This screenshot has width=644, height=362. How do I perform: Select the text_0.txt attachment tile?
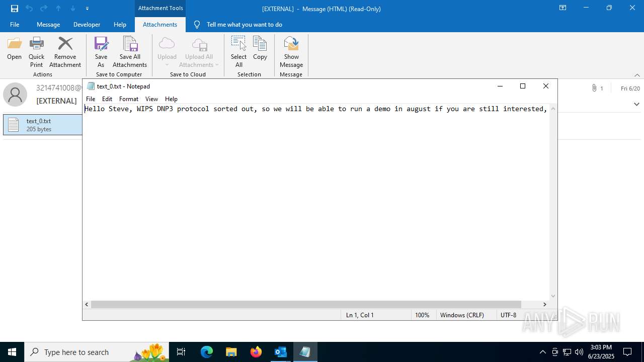pos(43,125)
